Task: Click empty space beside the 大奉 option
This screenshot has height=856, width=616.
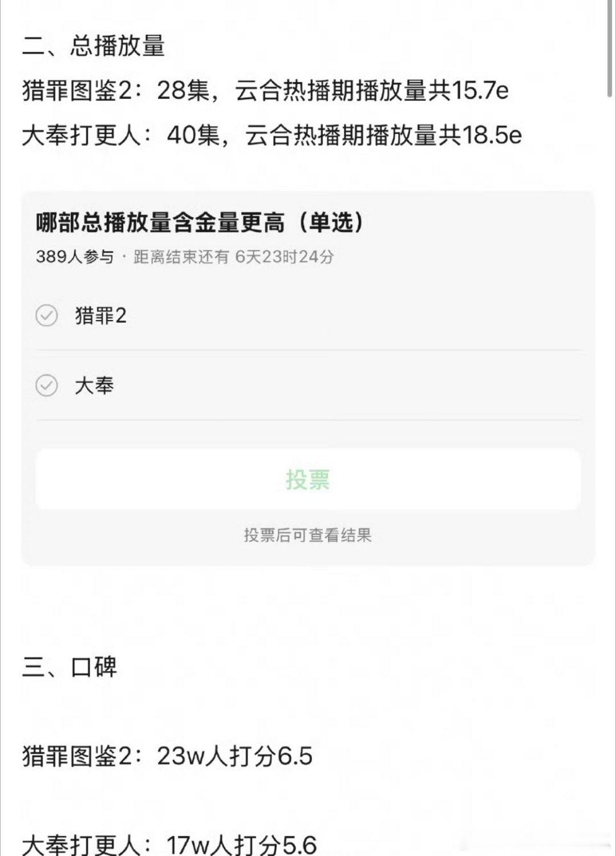Action: [348, 386]
